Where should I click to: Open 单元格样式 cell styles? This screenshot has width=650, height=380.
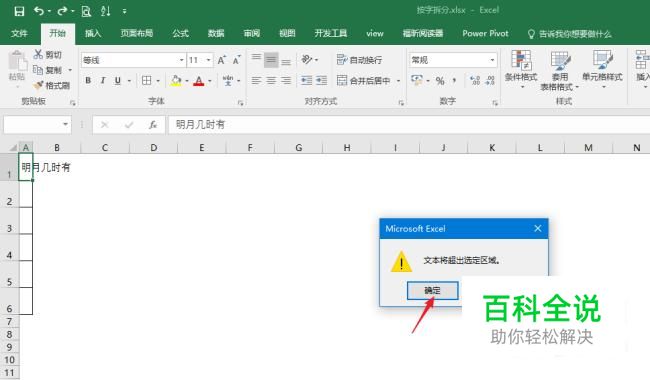pyautogui.click(x=602, y=69)
